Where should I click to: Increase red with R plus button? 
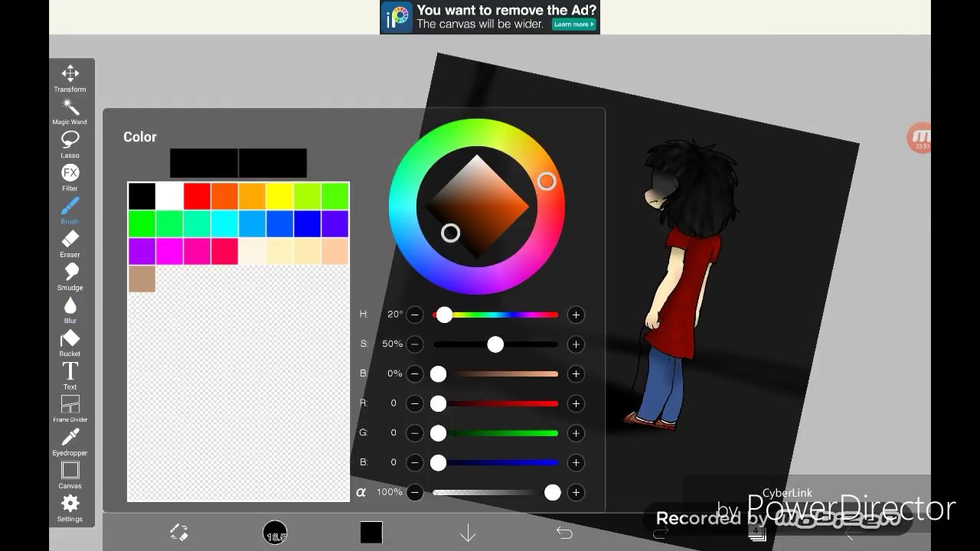576,403
